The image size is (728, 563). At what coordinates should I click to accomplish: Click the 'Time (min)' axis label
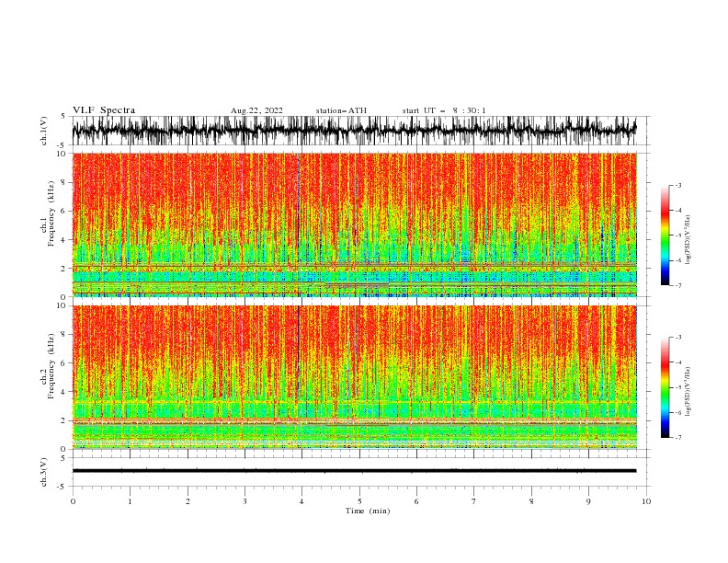tap(368, 511)
